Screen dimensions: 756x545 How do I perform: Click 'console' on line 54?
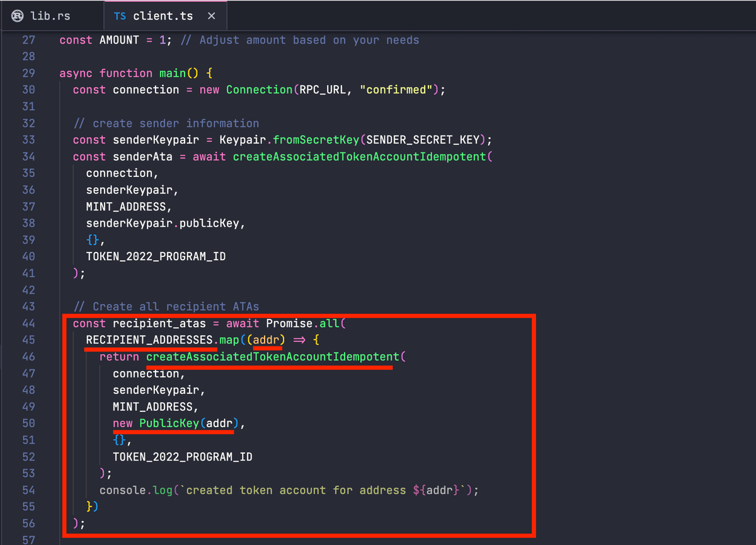coord(123,490)
